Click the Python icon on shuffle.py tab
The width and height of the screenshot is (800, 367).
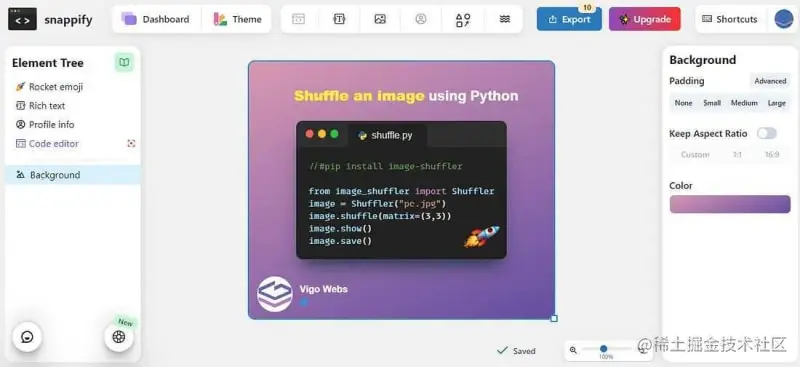pos(363,135)
